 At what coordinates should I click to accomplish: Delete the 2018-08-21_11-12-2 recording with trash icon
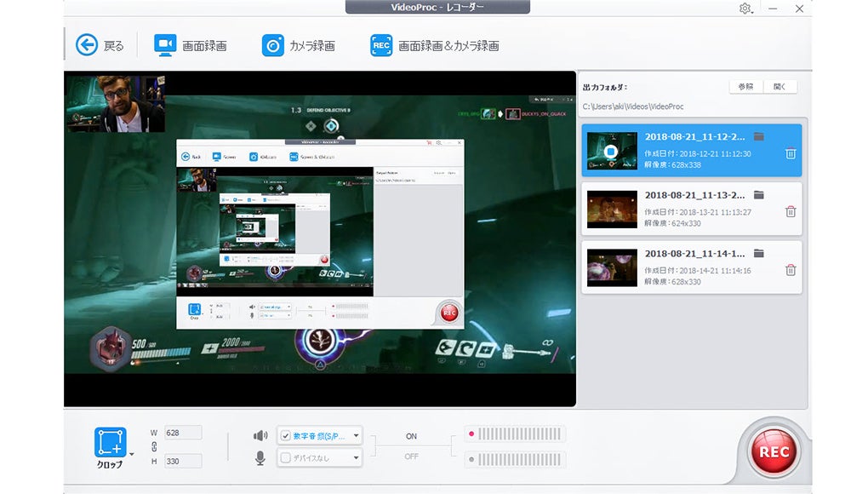(791, 153)
